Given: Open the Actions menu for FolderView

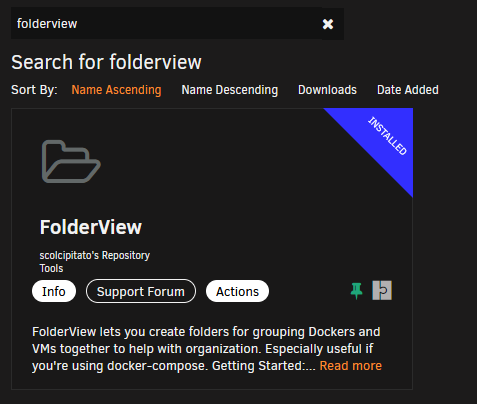Looking at the screenshot, I should tap(237, 291).
